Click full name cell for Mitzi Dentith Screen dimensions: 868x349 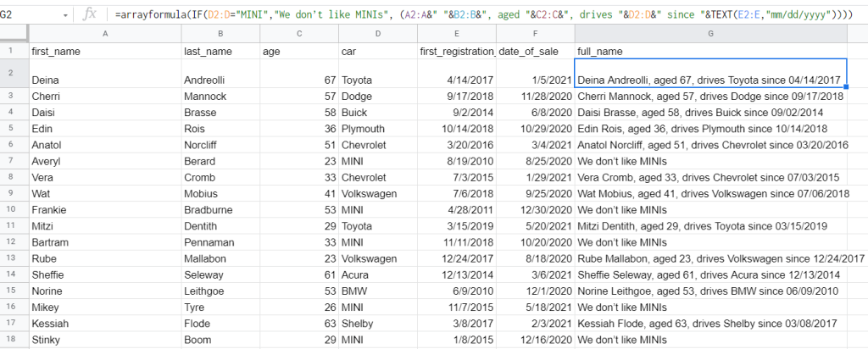click(711, 226)
